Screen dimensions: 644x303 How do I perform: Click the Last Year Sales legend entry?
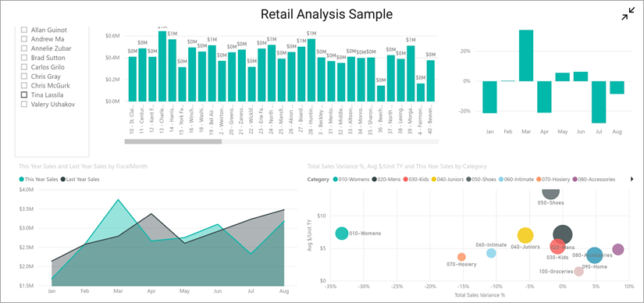(80, 180)
